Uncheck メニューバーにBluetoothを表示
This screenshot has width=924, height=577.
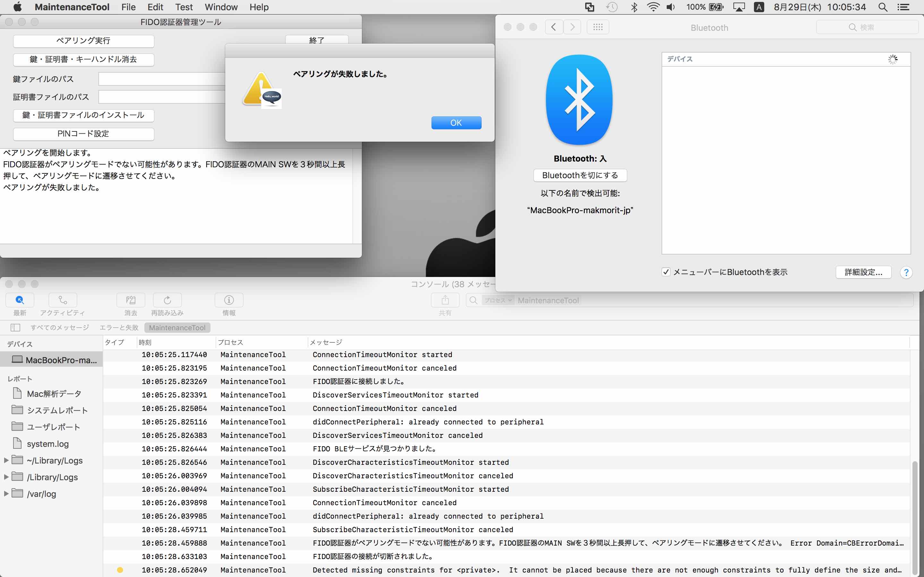[x=666, y=272]
